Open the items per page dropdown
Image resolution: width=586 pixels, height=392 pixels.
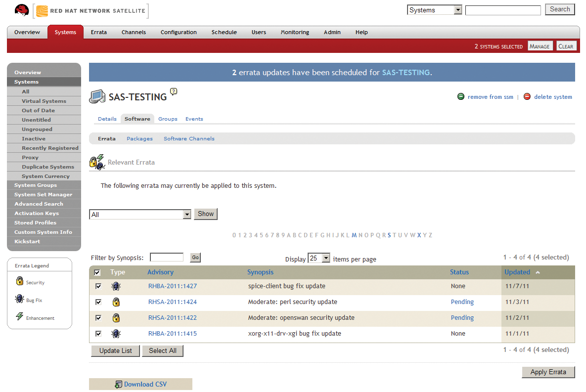coord(325,259)
